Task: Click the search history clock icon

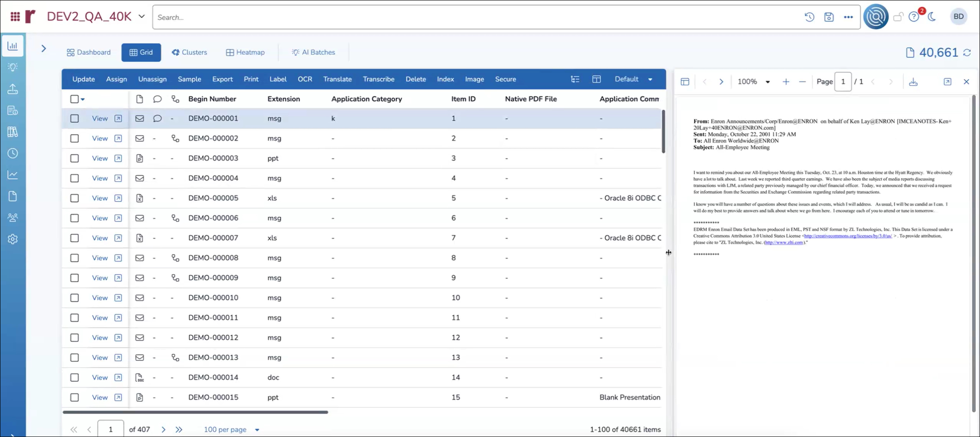Action: [x=809, y=17]
